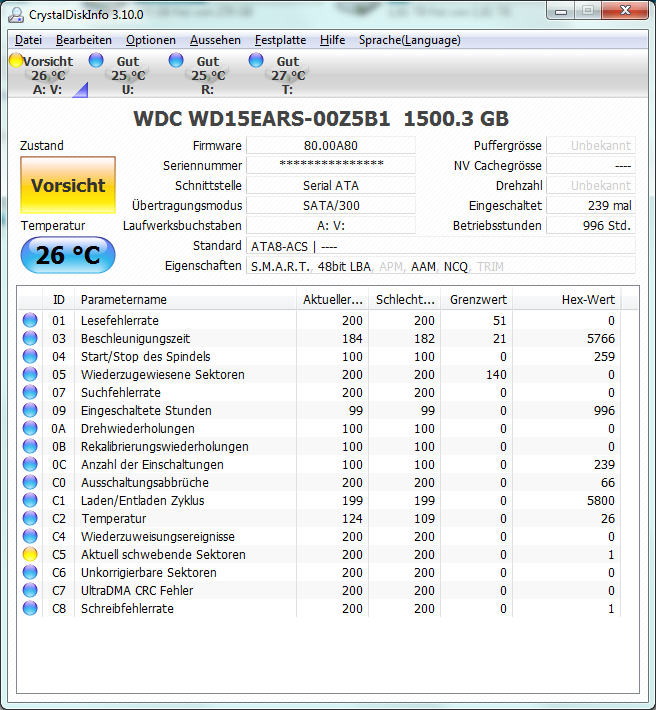
Task: Click the Standard field ATA8-ACS
Action: [441, 246]
